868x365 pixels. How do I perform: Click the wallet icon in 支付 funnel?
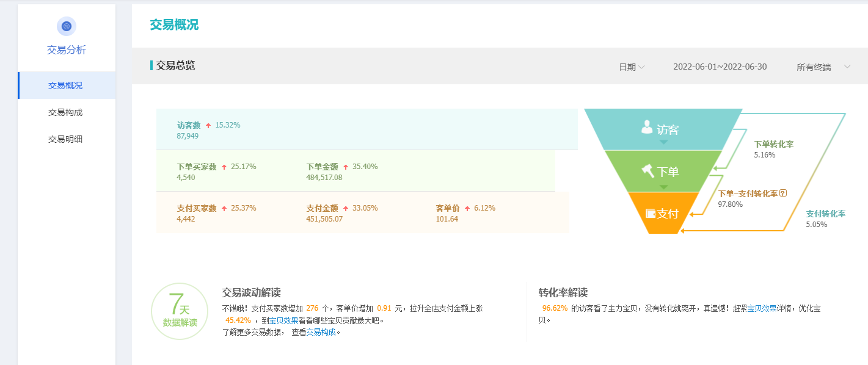pos(651,214)
